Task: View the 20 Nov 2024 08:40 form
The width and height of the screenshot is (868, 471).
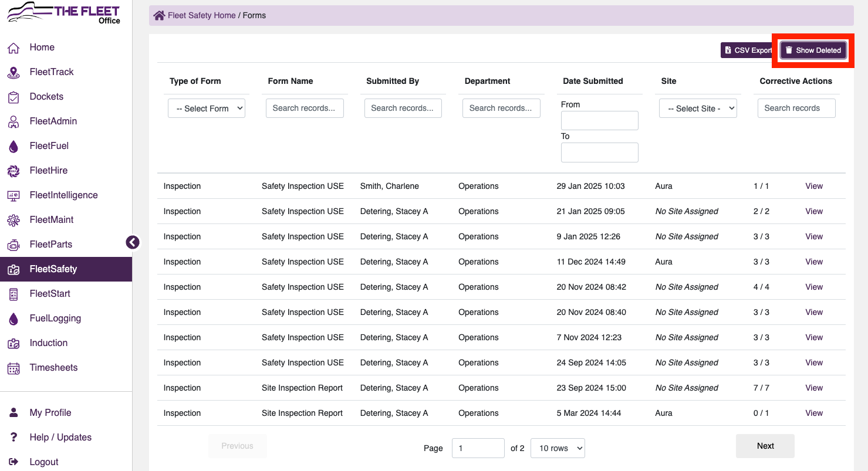Action: 814,313
